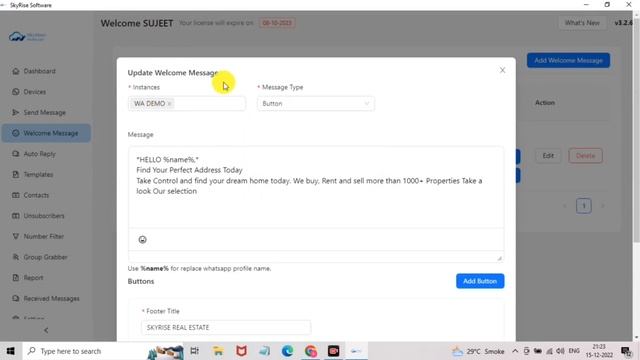Click the volume speaker icon
The image size is (640, 360).
pos(560,351)
